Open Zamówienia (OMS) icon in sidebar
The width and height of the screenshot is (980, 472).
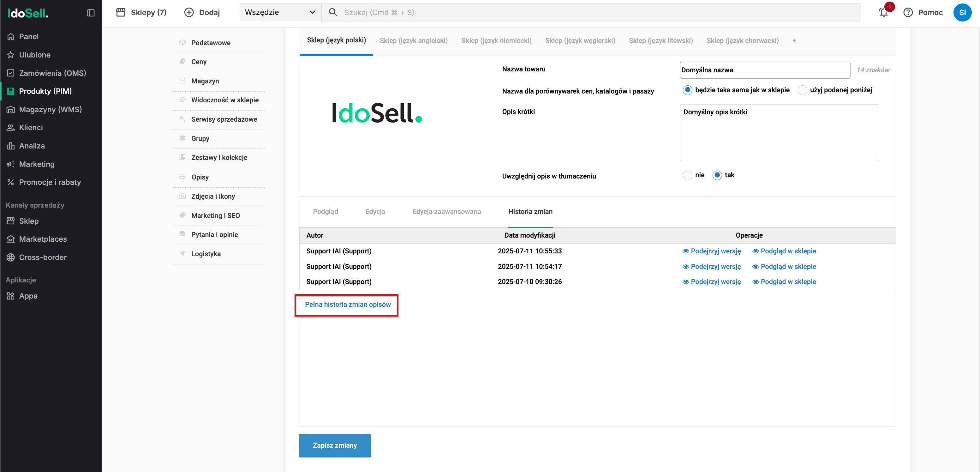click(11, 73)
